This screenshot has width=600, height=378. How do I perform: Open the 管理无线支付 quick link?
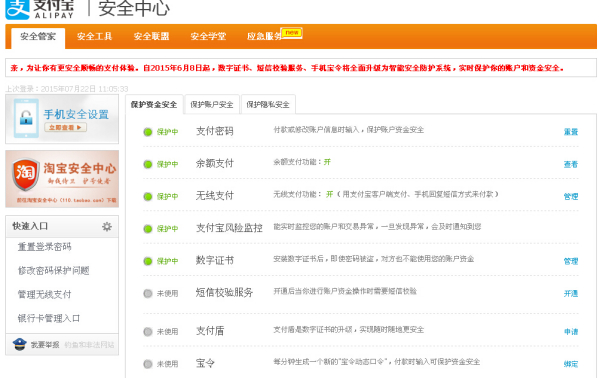click(x=44, y=295)
